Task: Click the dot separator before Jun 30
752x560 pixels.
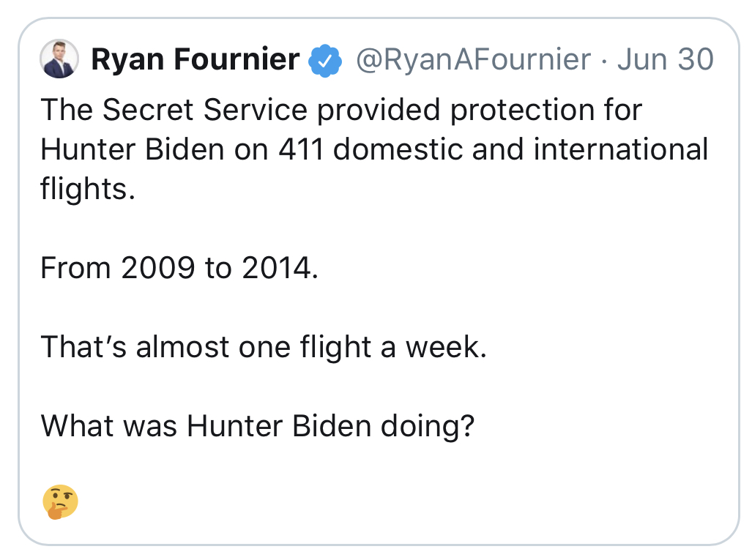Action: [x=604, y=61]
